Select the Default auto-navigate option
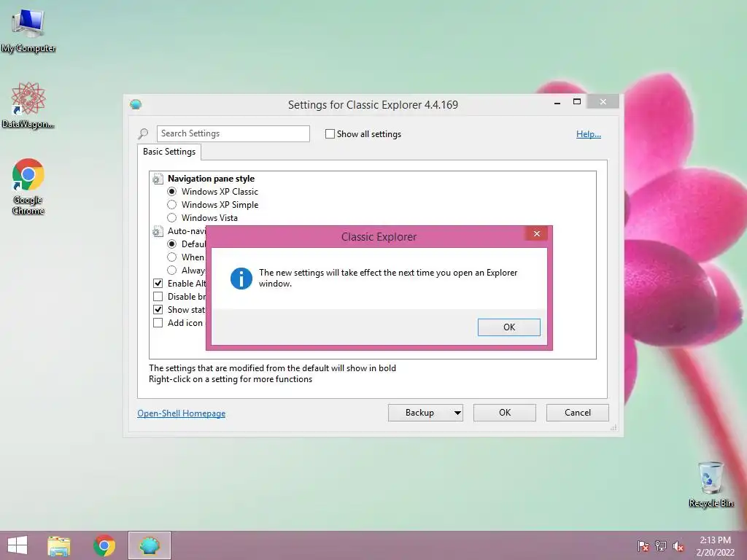The height and width of the screenshot is (560, 747). 172,244
